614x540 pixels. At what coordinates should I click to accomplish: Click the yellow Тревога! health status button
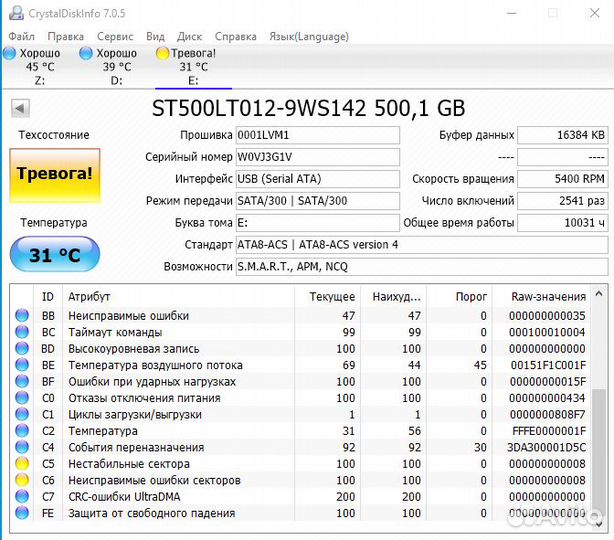(x=55, y=174)
